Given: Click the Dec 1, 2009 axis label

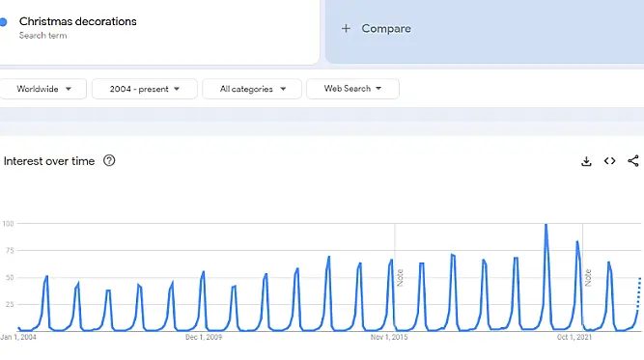Looking at the screenshot, I should tap(204, 337).
